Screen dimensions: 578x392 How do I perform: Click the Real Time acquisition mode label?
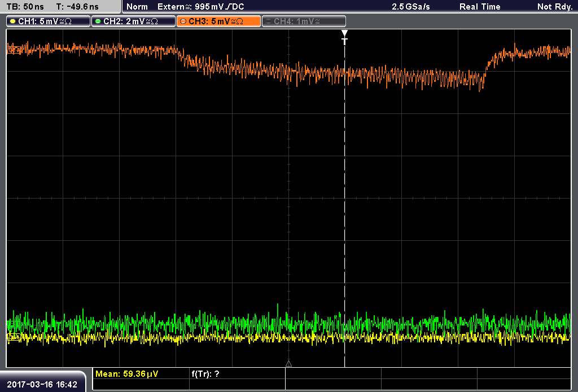[x=480, y=7]
